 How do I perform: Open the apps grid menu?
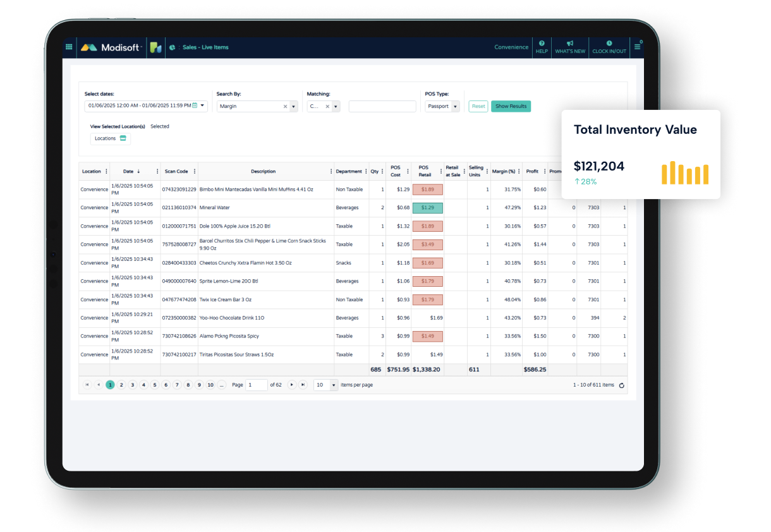pos(68,47)
